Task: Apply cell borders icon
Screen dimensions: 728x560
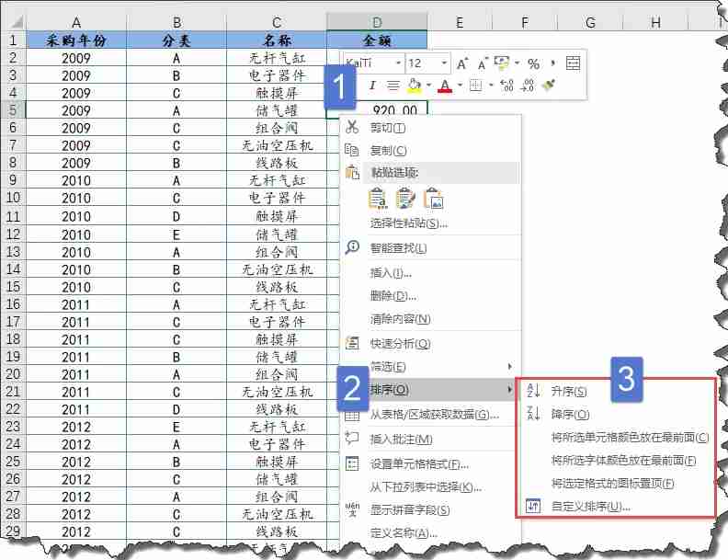Action: [x=476, y=86]
